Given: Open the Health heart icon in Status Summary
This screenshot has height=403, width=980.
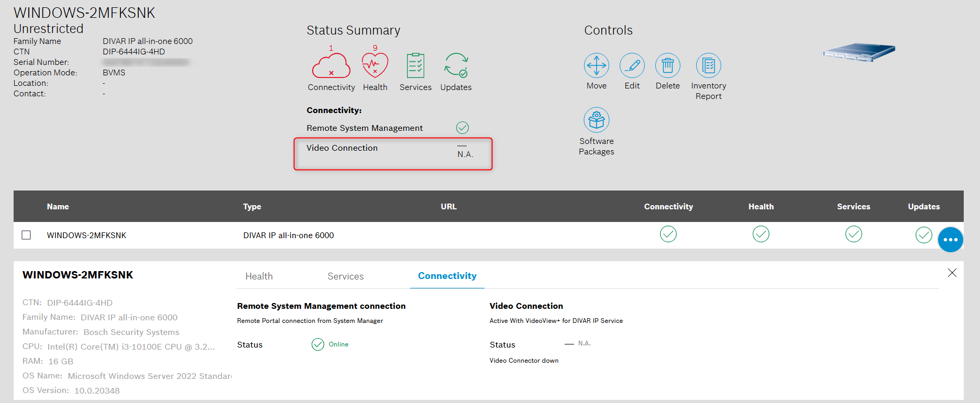Looking at the screenshot, I should (375, 66).
